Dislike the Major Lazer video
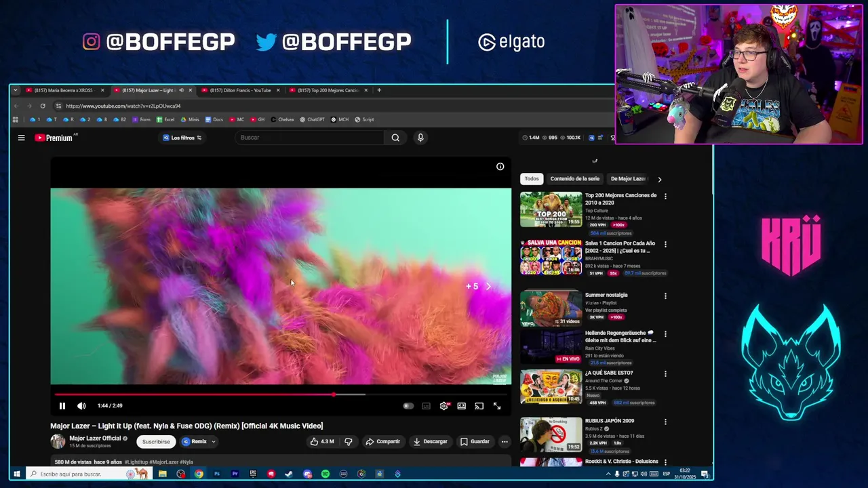Screen dimensions: 868x488 pos(349,441)
